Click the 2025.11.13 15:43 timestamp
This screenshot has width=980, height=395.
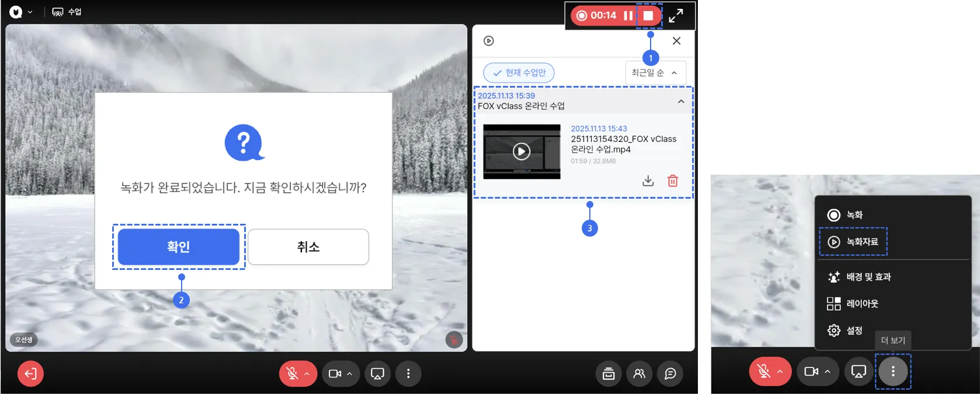(x=599, y=129)
